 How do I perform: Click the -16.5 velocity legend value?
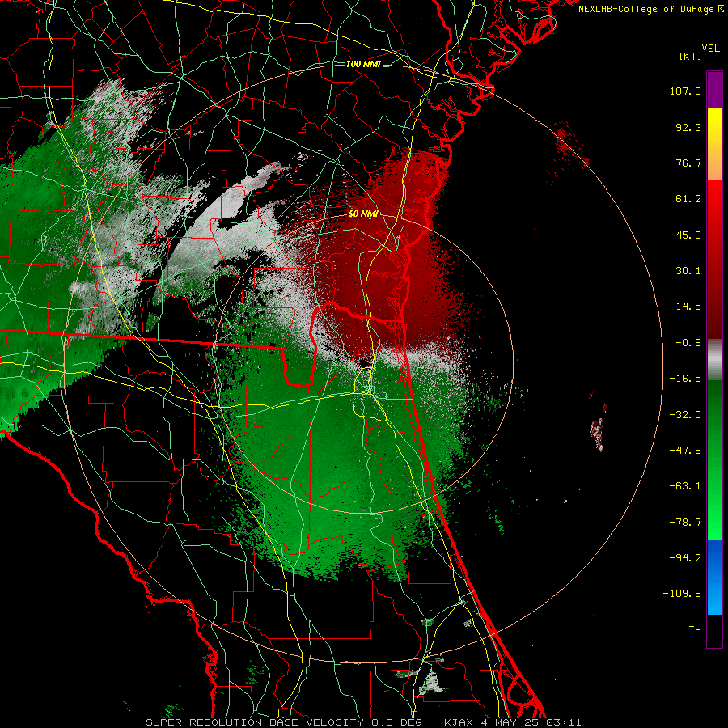[685, 379]
